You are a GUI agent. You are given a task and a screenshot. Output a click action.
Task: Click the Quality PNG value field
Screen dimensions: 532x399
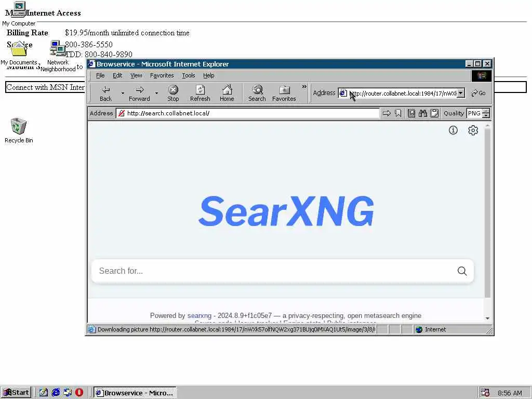[474, 113]
